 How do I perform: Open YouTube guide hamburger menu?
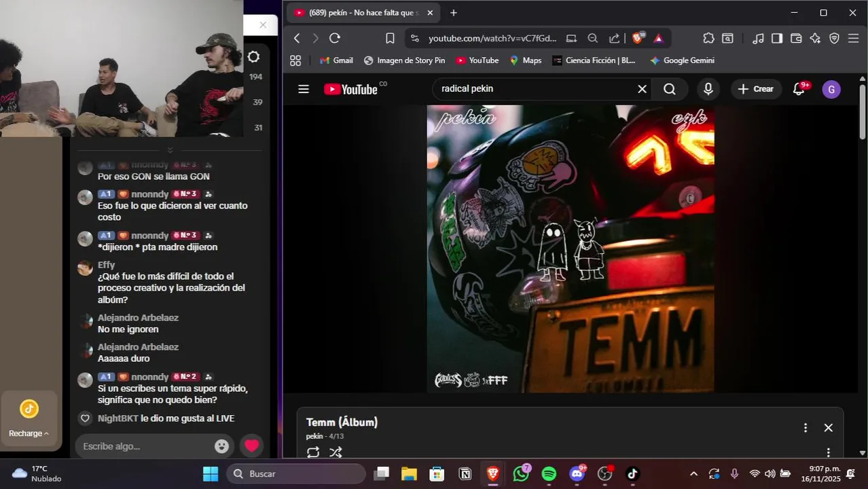pyautogui.click(x=304, y=89)
